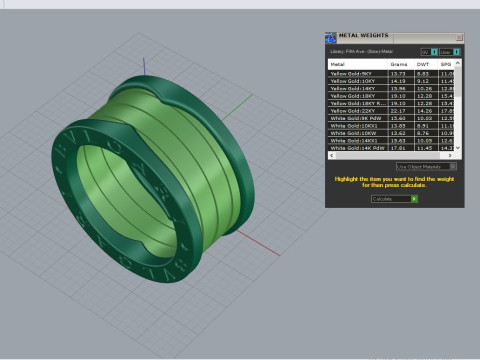Select the White Gold:10KW row
480x360 pixels.
pos(391,133)
